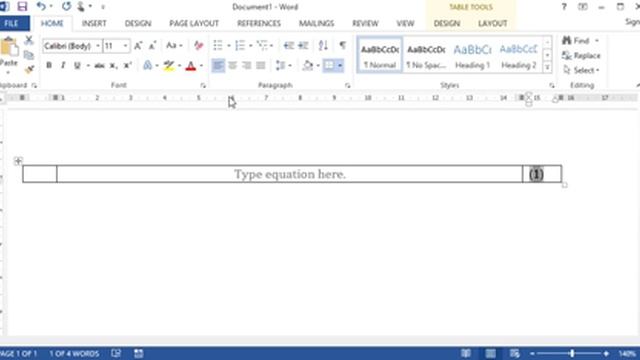The image size is (640, 360).
Task: Click the empty left table cell
Action: pos(40,174)
